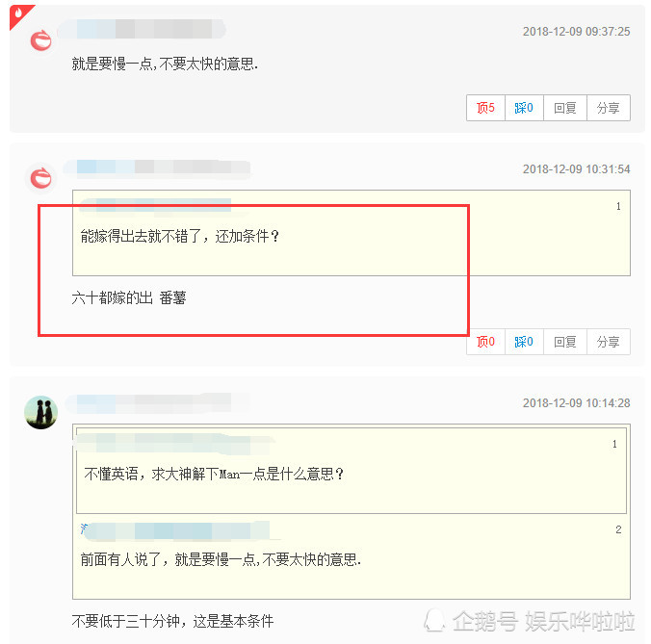Share the 09:37:25 comment
This screenshot has height=644, width=651.
(609, 108)
